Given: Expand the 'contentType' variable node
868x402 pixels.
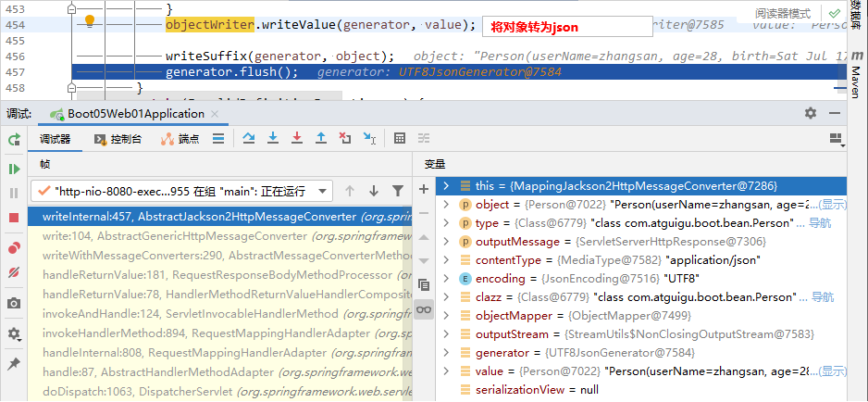Looking at the screenshot, I should click(446, 260).
